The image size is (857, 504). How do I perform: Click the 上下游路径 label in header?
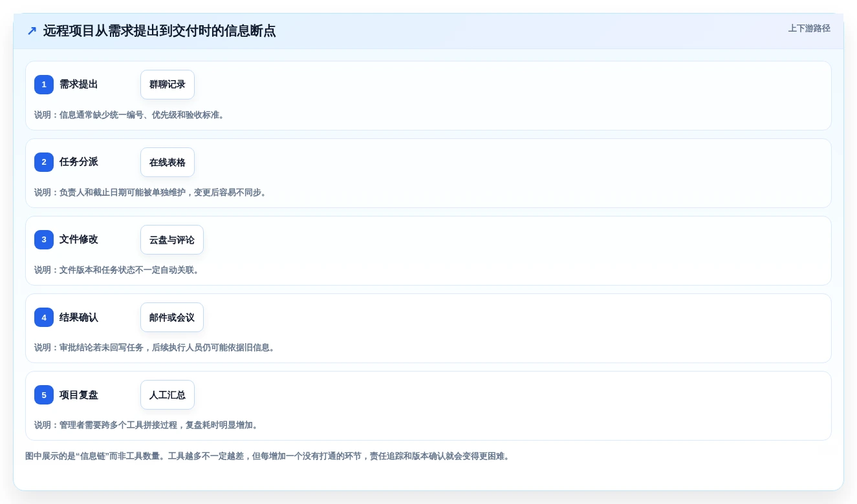coord(809,28)
